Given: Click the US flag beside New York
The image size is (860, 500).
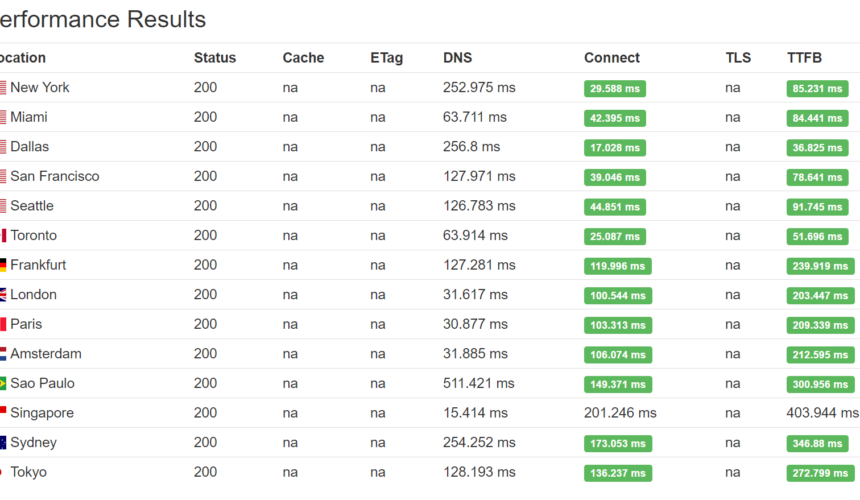Looking at the screenshot, I should point(3,88).
